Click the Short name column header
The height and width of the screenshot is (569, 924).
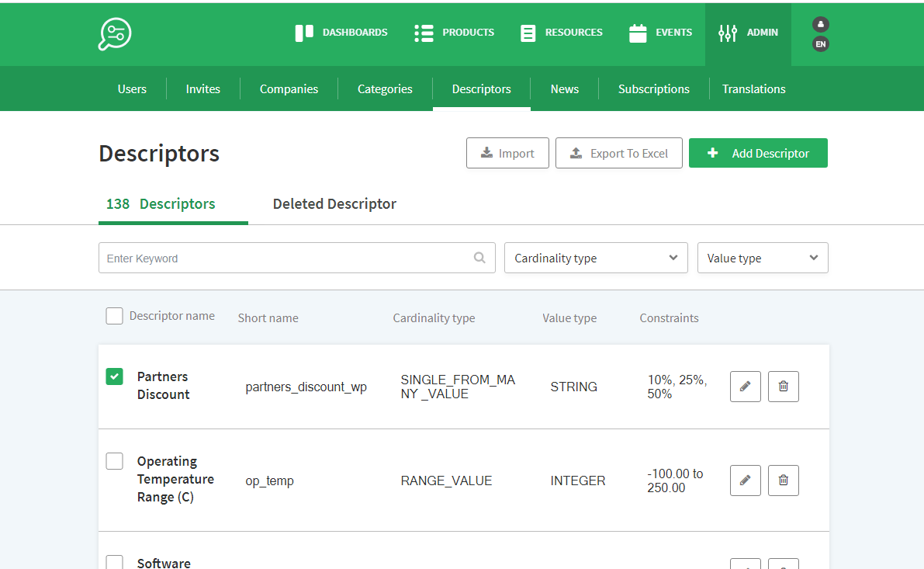[268, 318]
